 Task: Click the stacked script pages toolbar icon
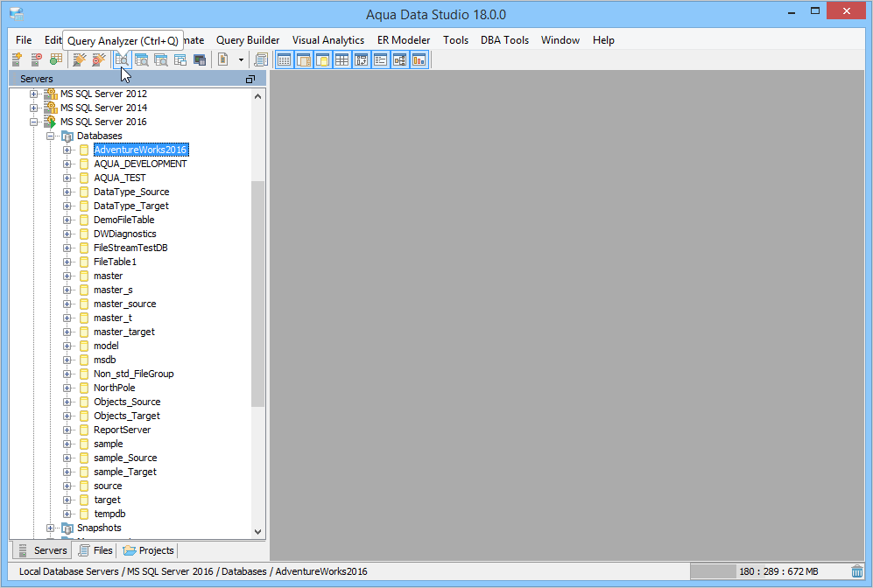(261, 59)
